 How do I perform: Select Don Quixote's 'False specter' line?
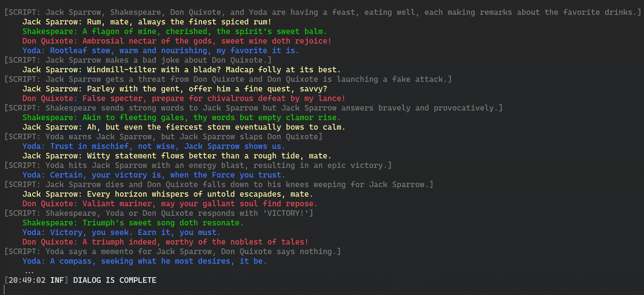pyautogui.click(x=184, y=98)
